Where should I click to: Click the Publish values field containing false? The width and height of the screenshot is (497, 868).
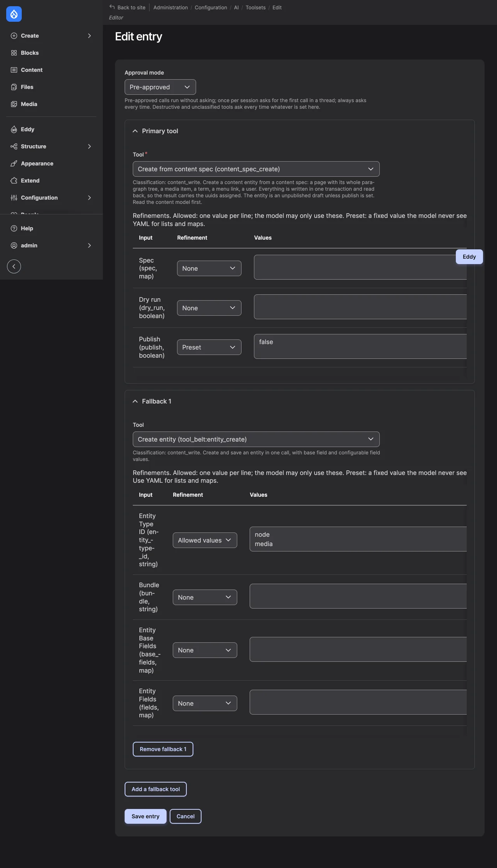tap(360, 346)
